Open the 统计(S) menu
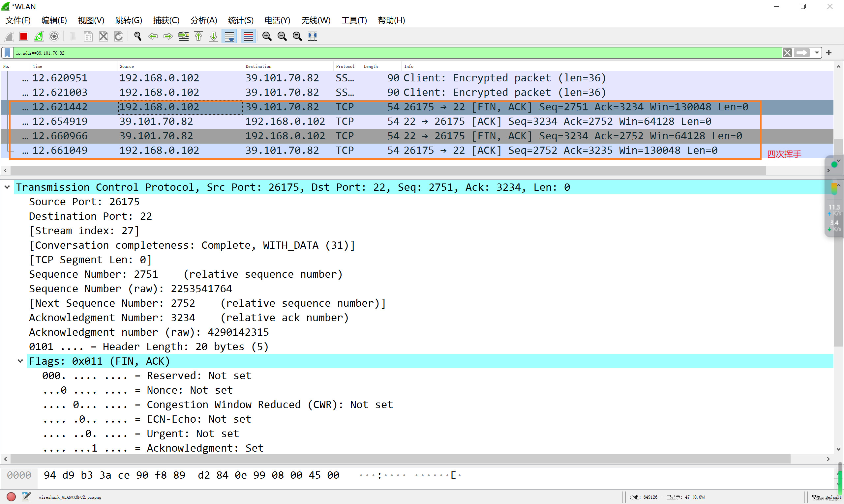The width and height of the screenshot is (844, 504). pos(241,20)
